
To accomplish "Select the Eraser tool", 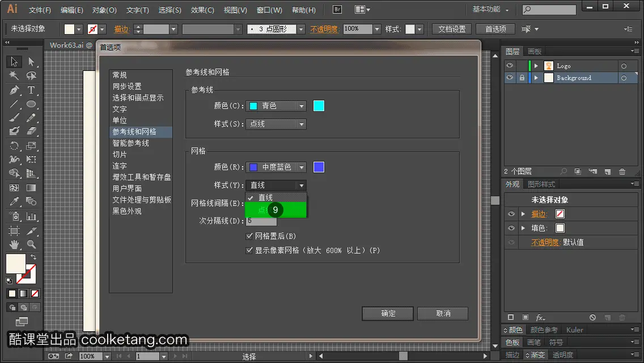I will point(31,131).
